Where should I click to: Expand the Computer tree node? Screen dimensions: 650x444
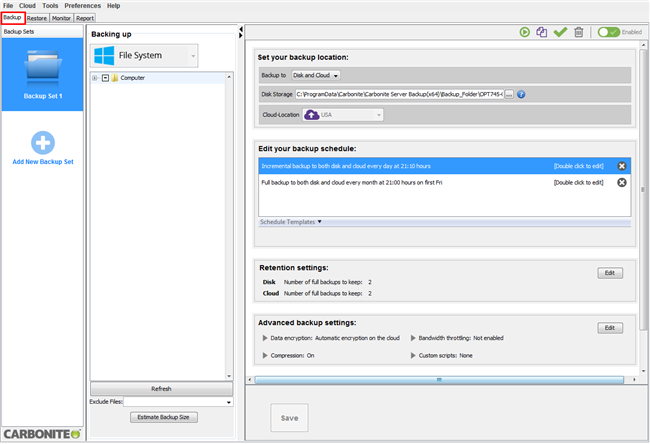[94, 77]
